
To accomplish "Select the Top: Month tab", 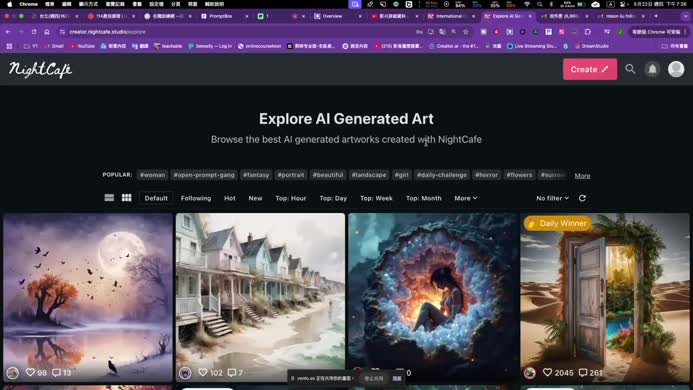I will point(424,198).
